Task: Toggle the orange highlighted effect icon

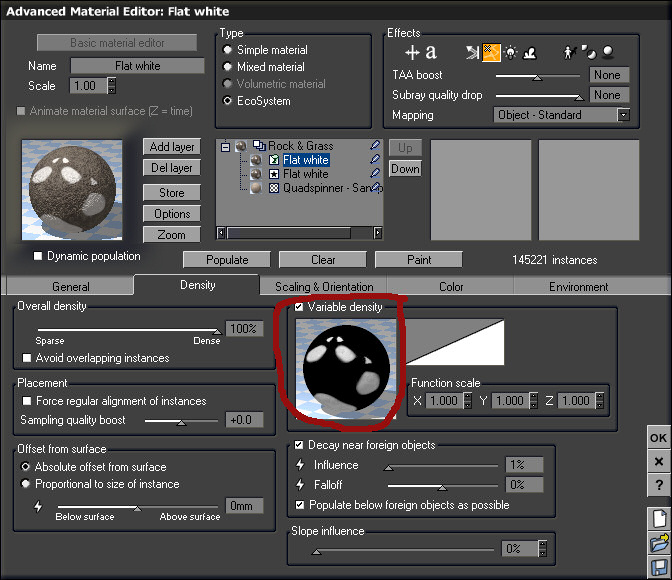Action: tap(491, 53)
